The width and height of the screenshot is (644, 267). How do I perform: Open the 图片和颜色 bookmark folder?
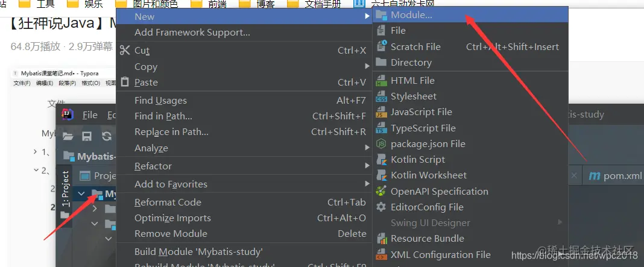pos(147,4)
